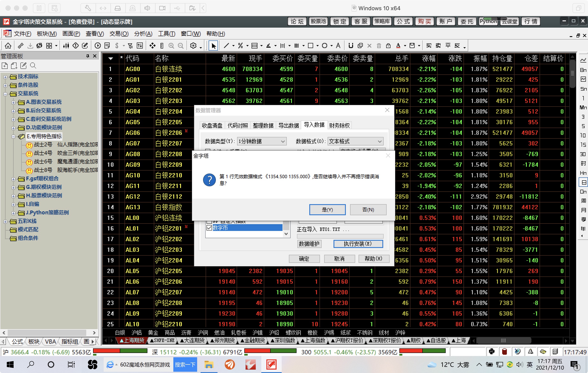Click the 策略库 title bar button

tap(382, 21)
